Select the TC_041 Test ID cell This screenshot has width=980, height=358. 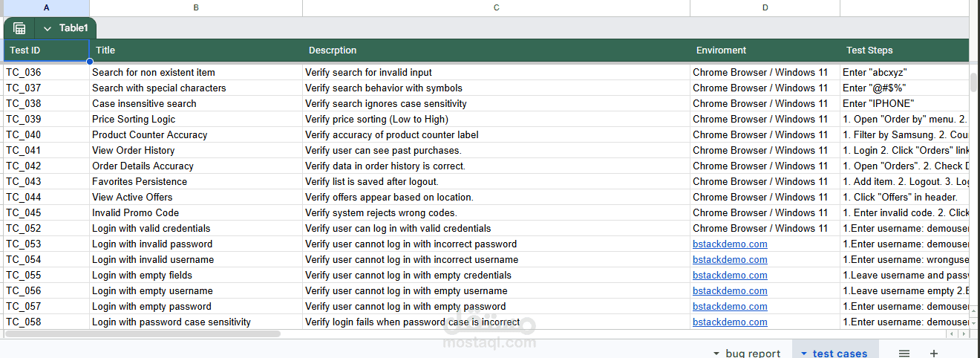(x=46, y=151)
